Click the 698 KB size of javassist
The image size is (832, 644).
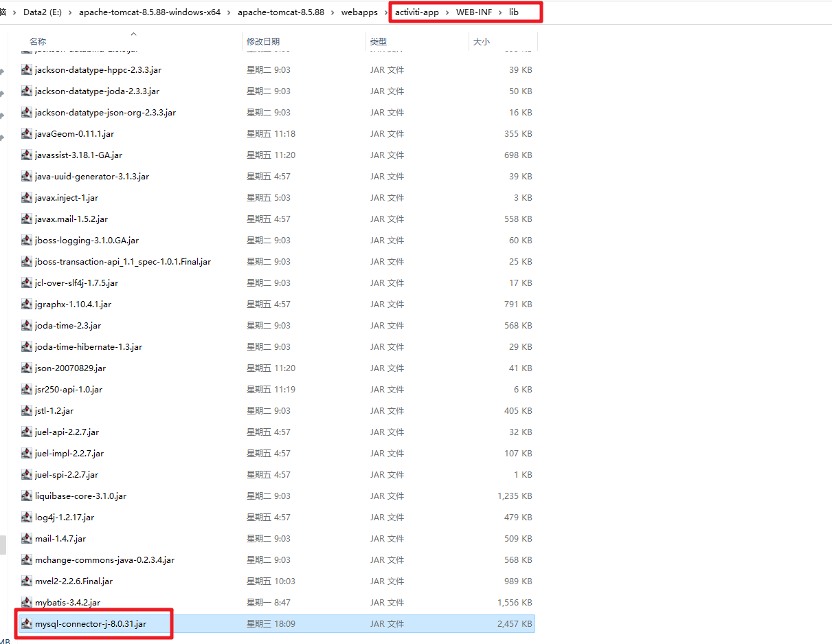(x=518, y=155)
